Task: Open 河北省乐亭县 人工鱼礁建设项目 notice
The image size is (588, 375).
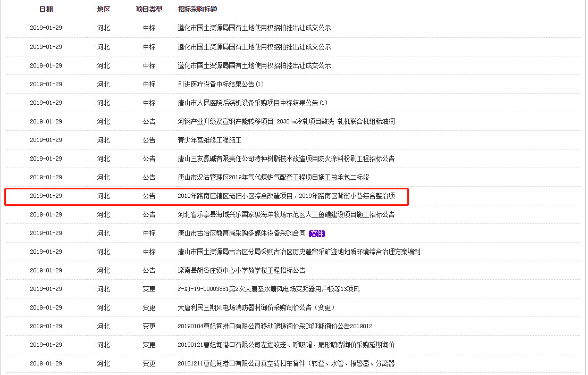Action: click(286, 214)
